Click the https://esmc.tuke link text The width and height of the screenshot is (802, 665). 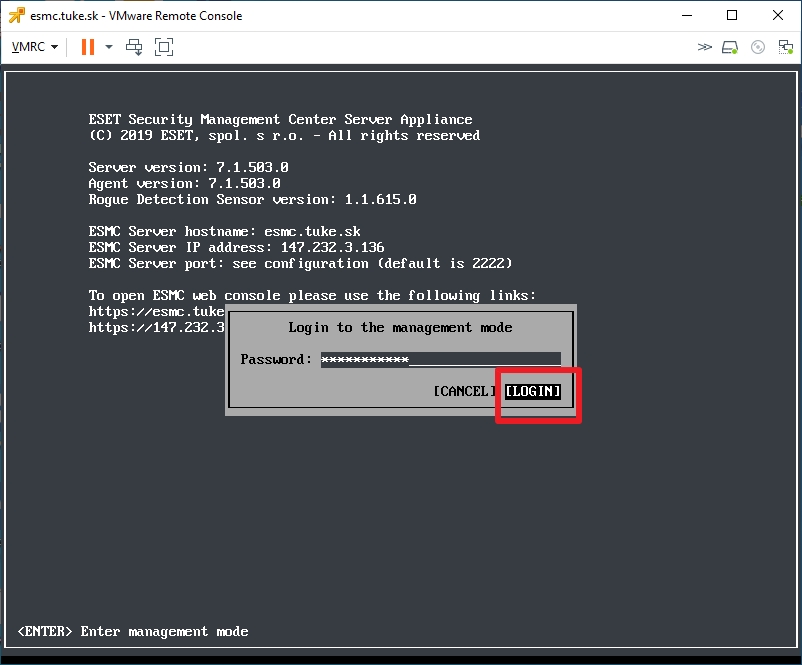pyautogui.click(x=157, y=312)
